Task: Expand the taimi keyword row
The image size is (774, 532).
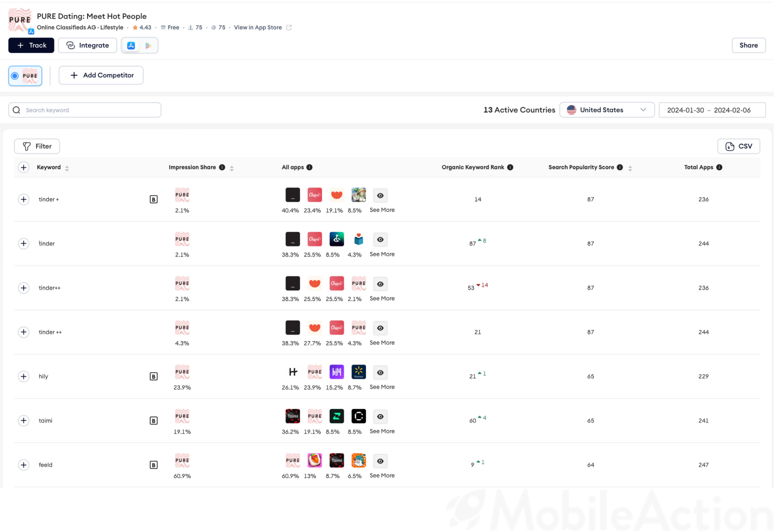Action: (24, 421)
